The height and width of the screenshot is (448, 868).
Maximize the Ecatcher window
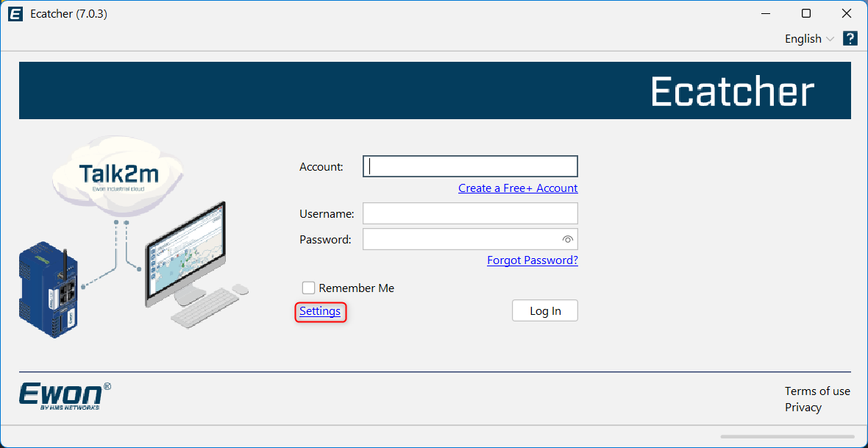click(806, 13)
